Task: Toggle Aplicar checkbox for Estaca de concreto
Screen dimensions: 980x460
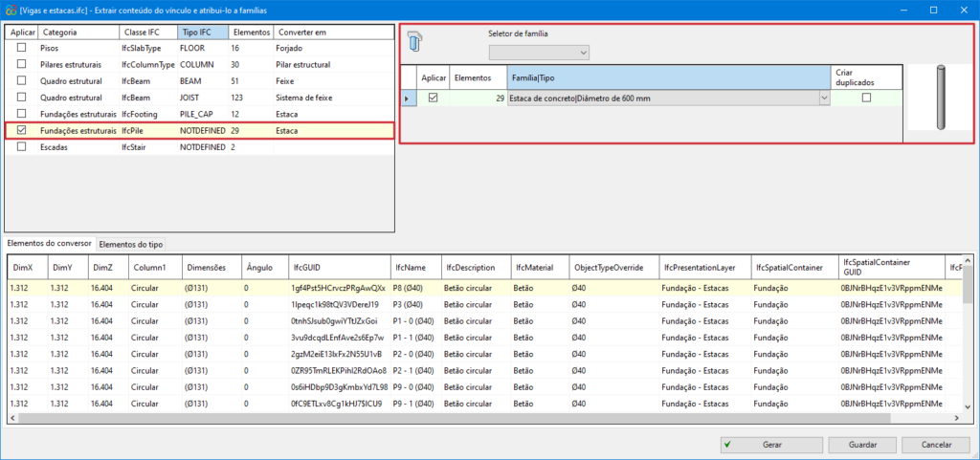Action: click(x=433, y=98)
